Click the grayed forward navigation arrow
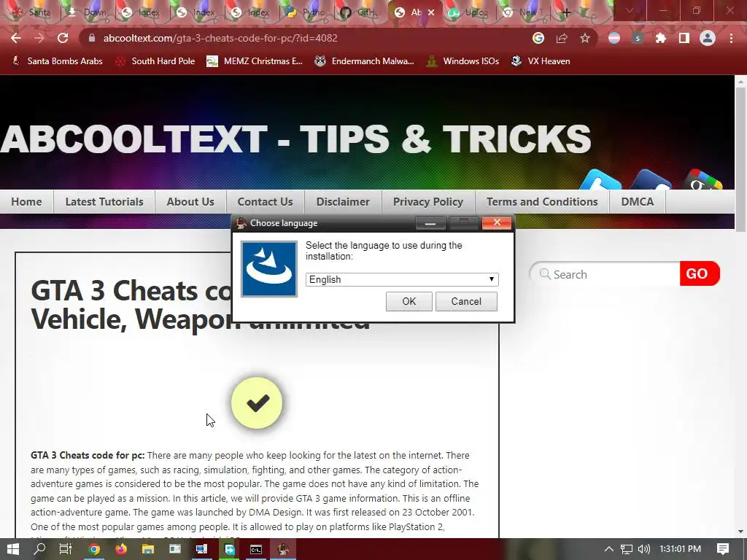This screenshot has width=747, height=560. 39,38
